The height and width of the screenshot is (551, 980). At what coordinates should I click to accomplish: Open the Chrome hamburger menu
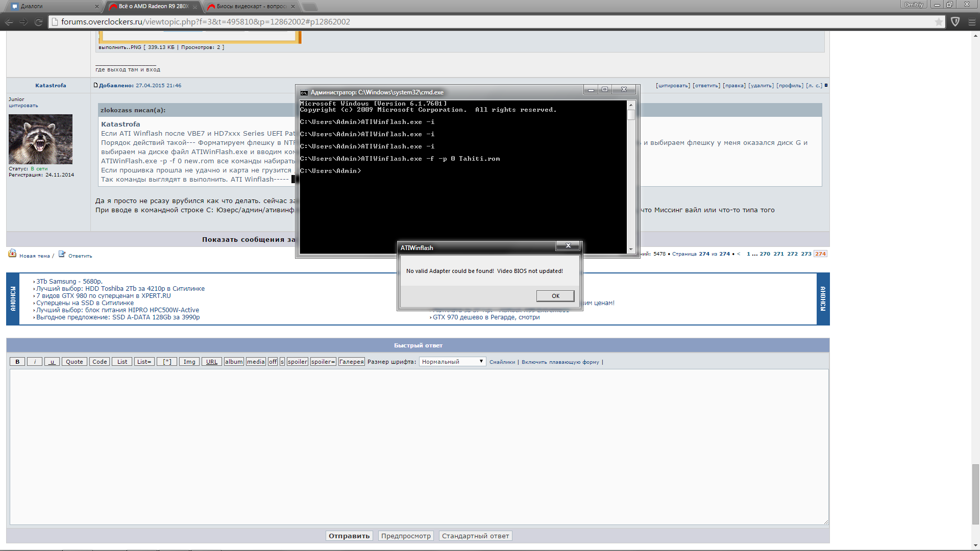tap(971, 22)
